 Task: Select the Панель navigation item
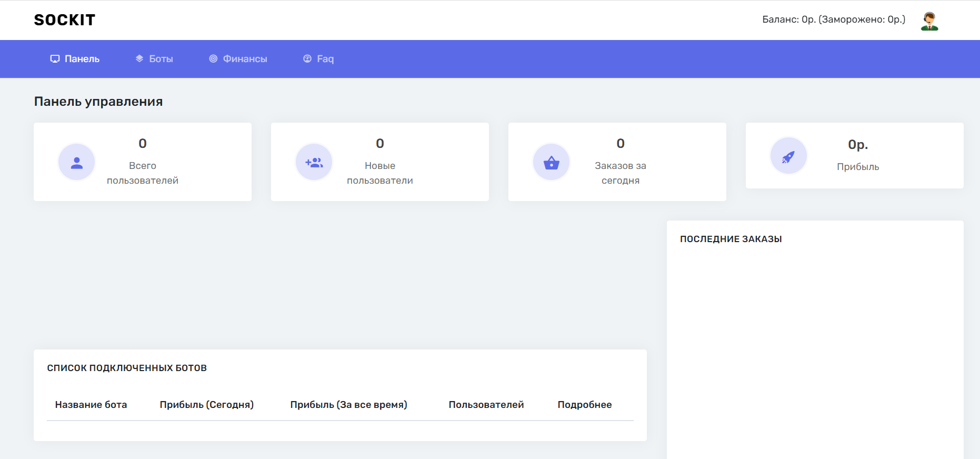pyautogui.click(x=82, y=59)
